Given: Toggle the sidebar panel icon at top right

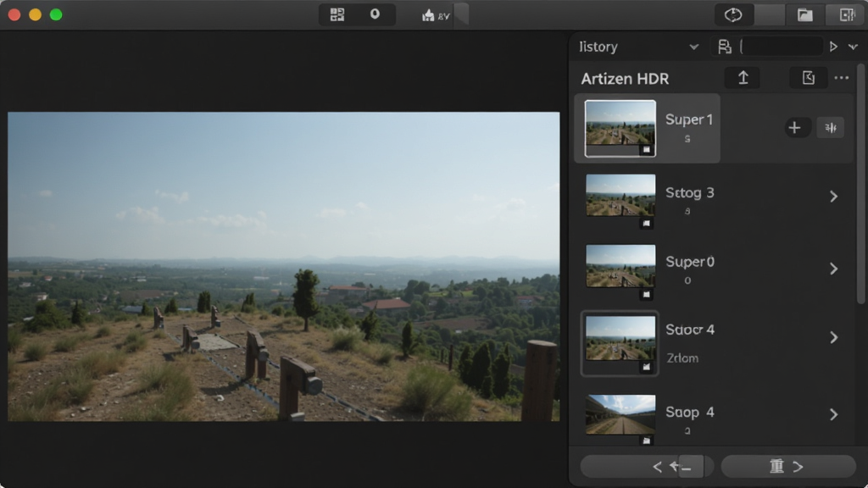Looking at the screenshot, I should (847, 15).
